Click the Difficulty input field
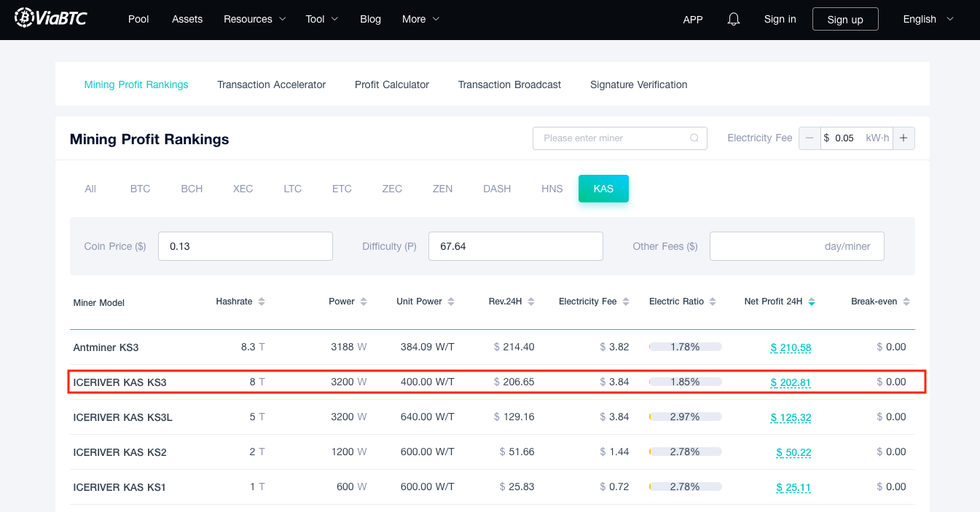Viewport: 980px width, 512px height. coord(516,246)
